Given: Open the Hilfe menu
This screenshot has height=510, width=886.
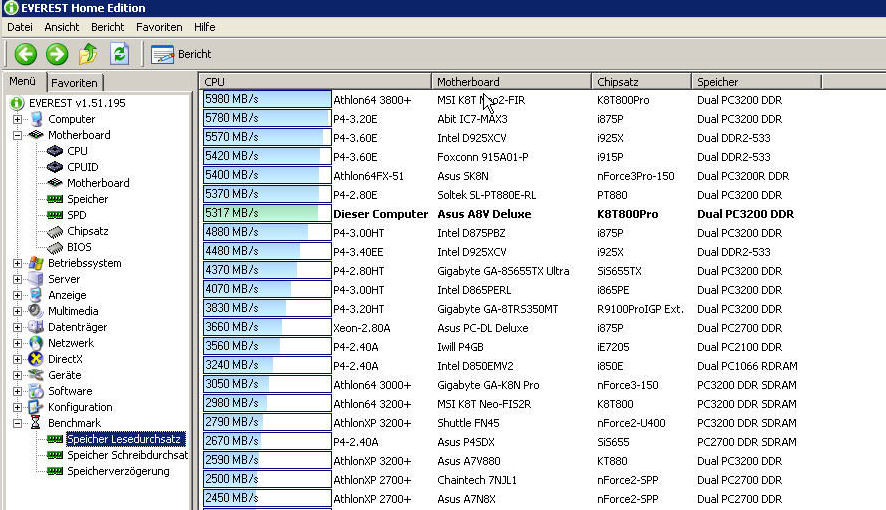Looking at the screenshot, I should pyautogui.click(x=205, y=27).
